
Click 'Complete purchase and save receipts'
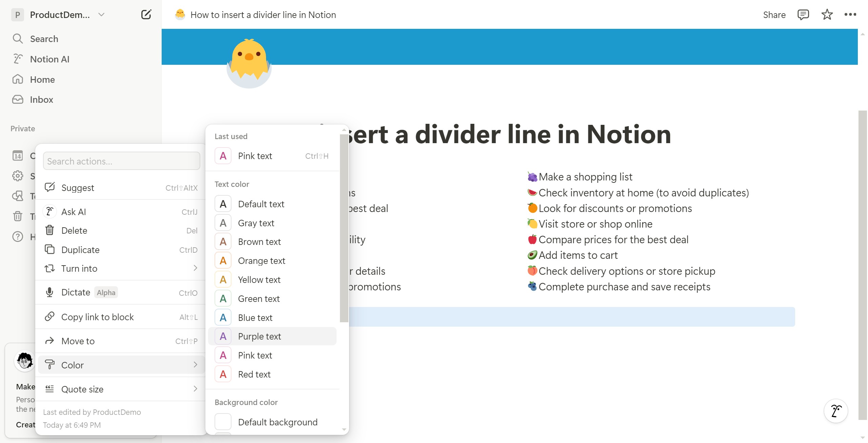click(x=624, y=287)
